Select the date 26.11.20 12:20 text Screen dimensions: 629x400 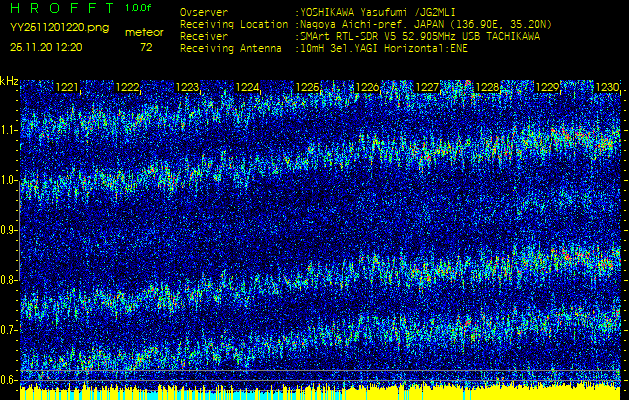[x=46, y=47]
